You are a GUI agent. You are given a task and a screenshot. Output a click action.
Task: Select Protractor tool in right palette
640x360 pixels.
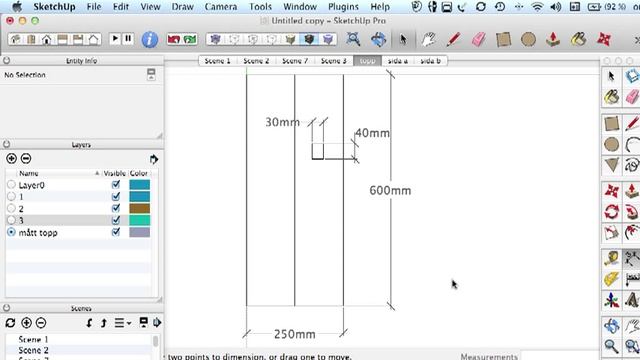click(612, 279)
